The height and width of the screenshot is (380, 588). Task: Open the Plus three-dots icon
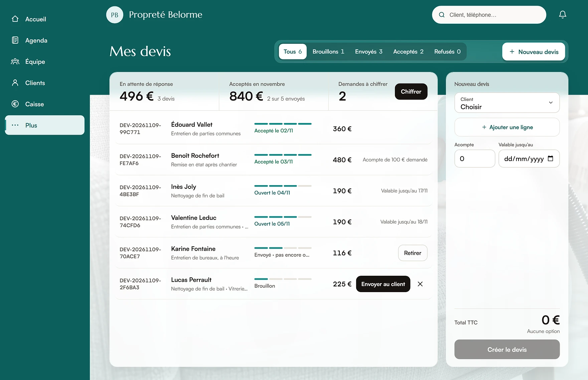15,125
